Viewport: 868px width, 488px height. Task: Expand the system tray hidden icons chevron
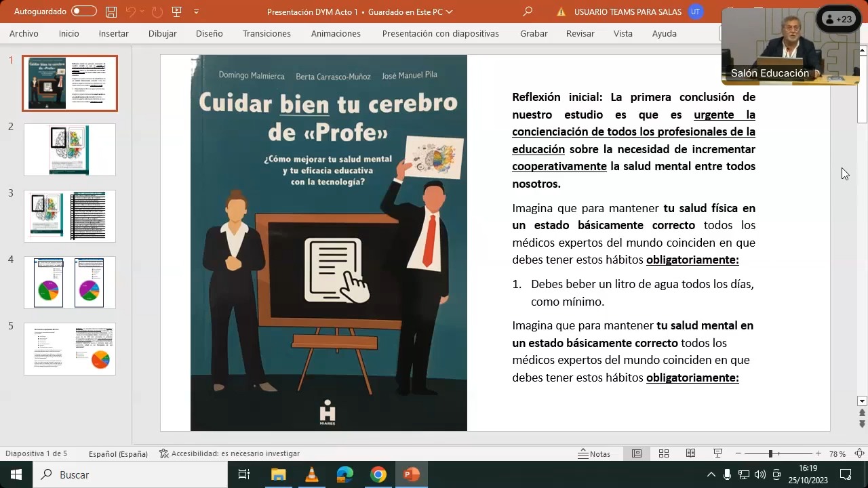pyautogui.click(x=711, y=474)
